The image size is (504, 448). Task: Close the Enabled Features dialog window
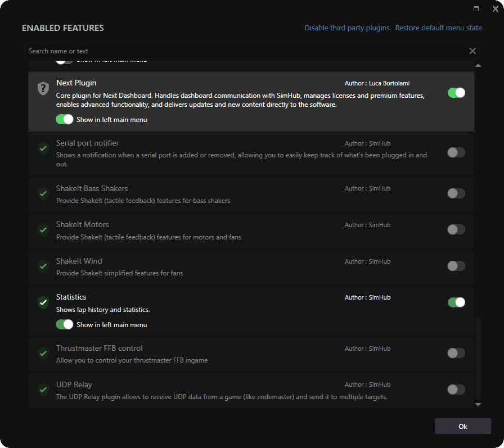[496, 9]
